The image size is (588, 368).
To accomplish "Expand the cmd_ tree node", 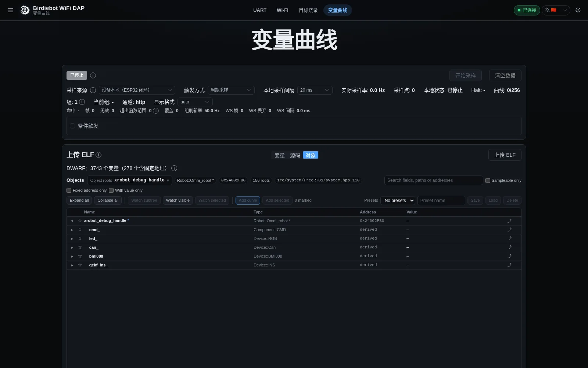I will click(x=72, y=230).
